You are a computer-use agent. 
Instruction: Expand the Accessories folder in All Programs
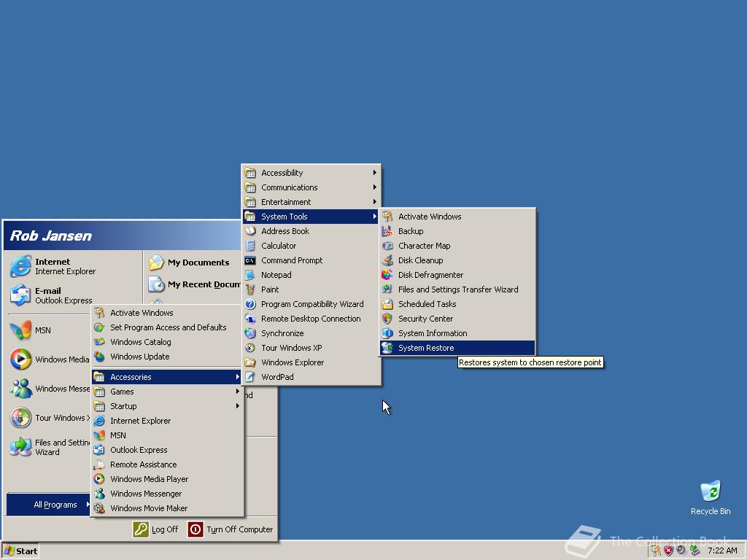[x=167, y=377]
